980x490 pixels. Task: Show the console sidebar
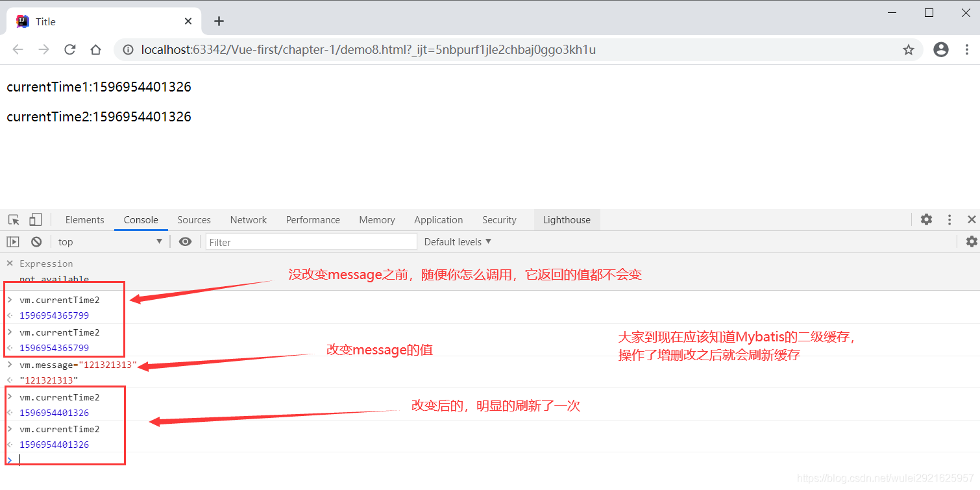13,241
